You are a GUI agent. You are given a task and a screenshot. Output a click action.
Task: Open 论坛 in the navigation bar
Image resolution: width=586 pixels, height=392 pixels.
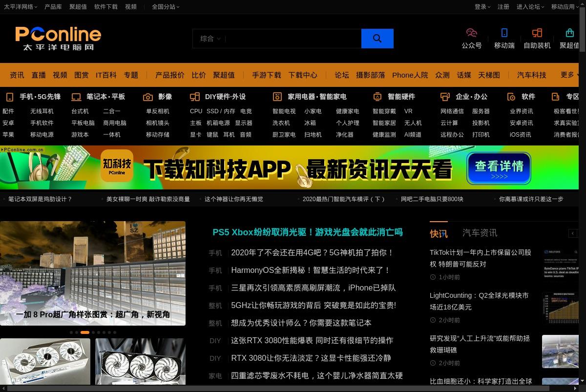tap(342, 75)
